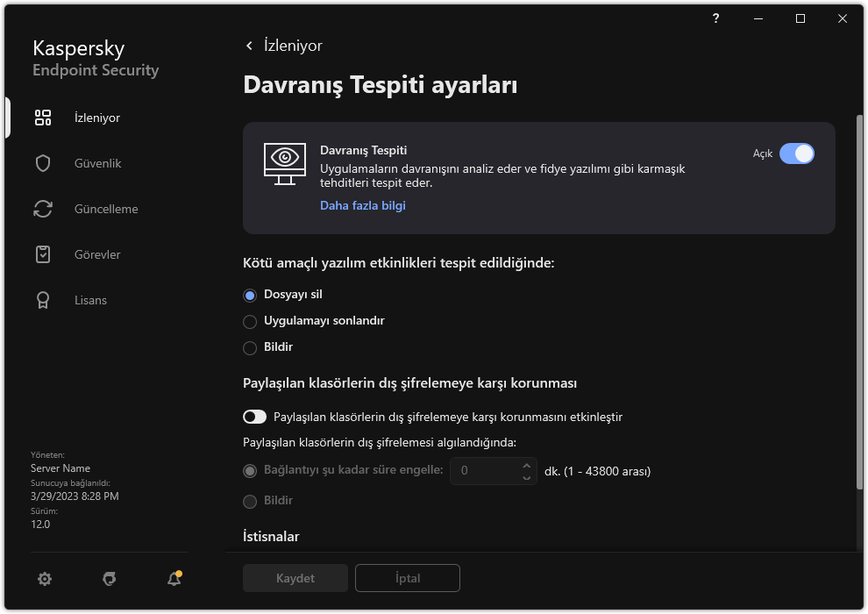Choose the Uygulamayı sonlandır radio option

pos(250,321)
